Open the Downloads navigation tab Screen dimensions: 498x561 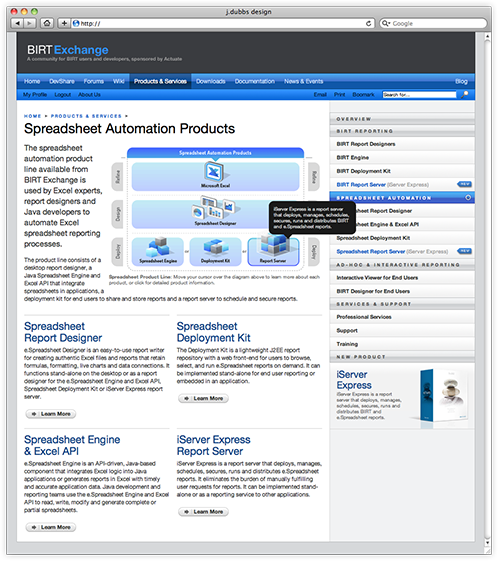210,81
